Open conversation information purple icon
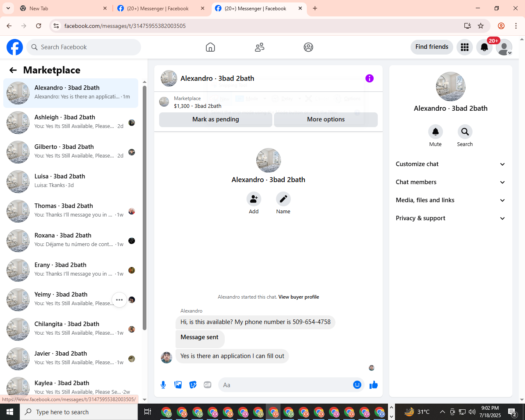525x420 pixels. coord(370,78)
